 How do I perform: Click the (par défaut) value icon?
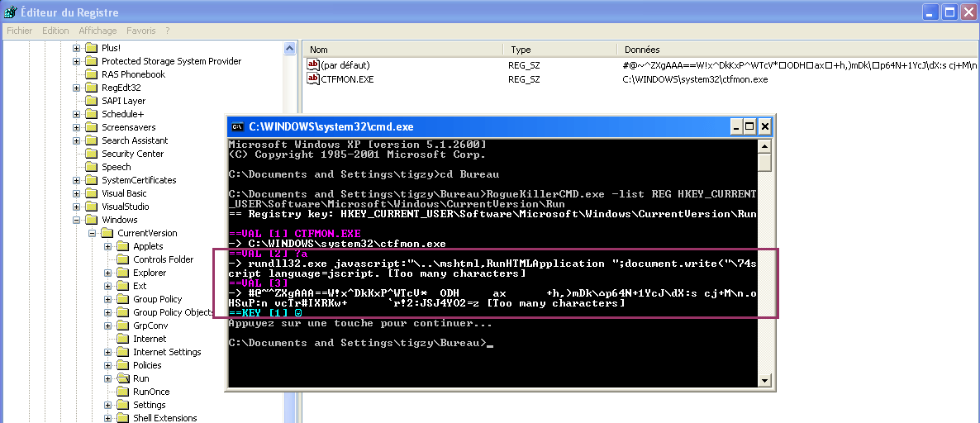313,64
